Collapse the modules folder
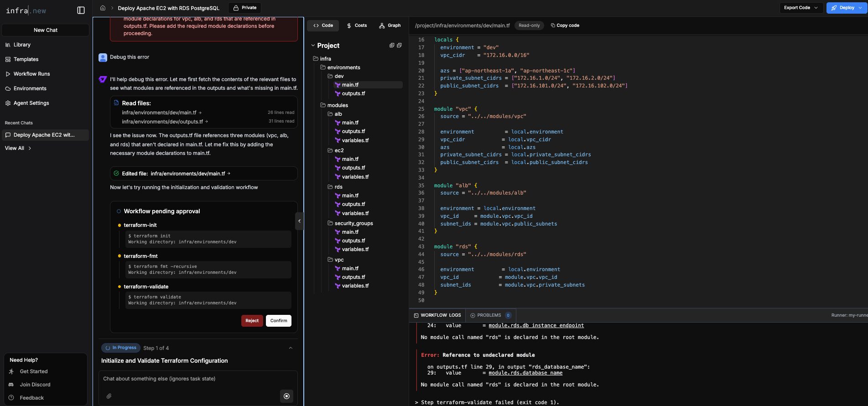This screenshot has height=406, width=868. point(334,105)
